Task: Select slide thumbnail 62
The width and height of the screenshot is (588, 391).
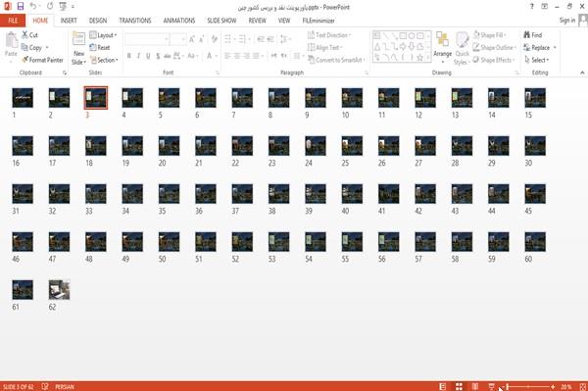Action: point(59,290)
